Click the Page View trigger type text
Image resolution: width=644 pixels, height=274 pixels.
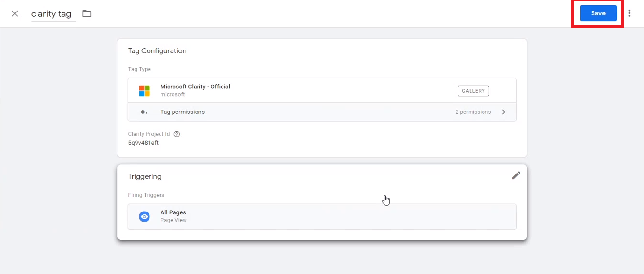[173, 220]
